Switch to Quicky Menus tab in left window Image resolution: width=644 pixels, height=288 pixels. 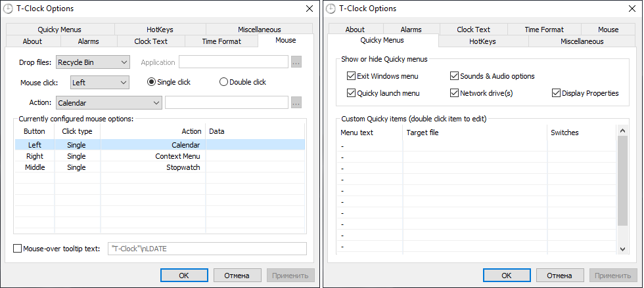tap(60, 30)
